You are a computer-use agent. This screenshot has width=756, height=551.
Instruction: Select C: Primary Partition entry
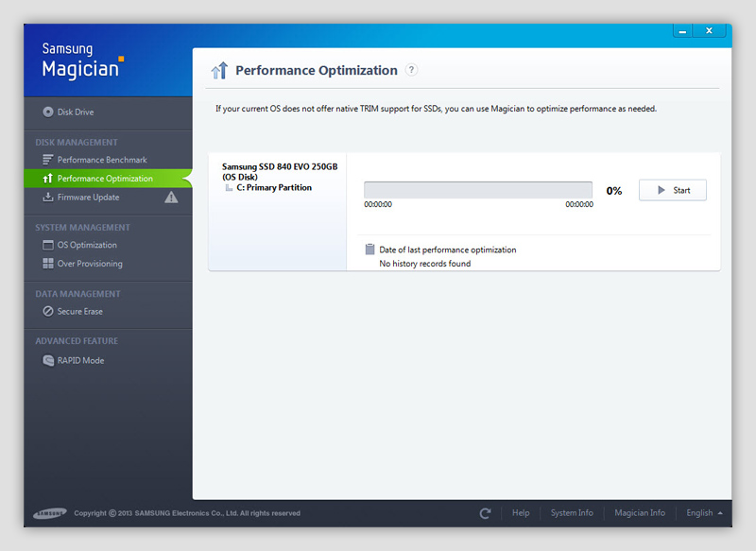coord(274,187)
